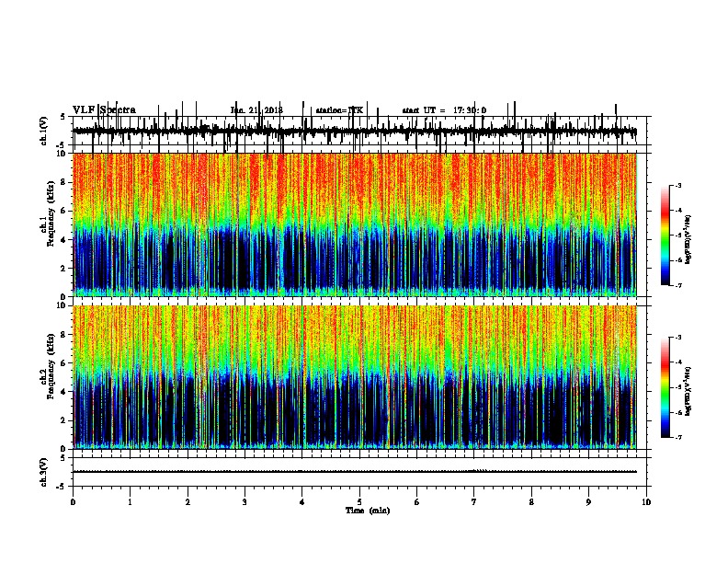Image resolution: width=728 pixels, height=563 pixels.
Task: Click the "station=ITK" header text
Action: [339, 110]
